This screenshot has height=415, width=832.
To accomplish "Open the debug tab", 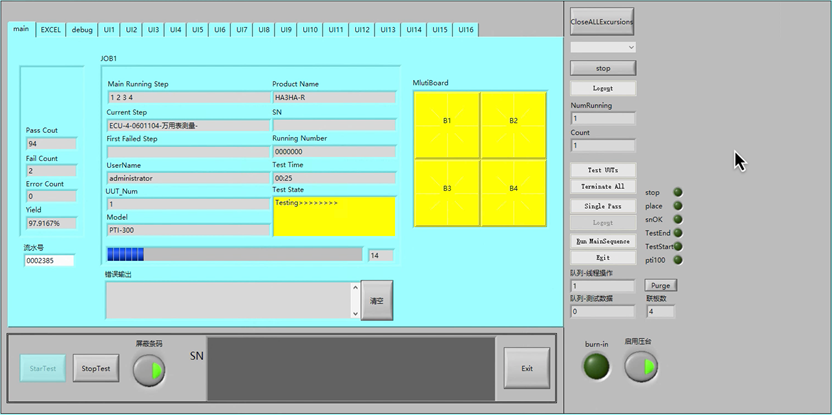I will (82, 30).
